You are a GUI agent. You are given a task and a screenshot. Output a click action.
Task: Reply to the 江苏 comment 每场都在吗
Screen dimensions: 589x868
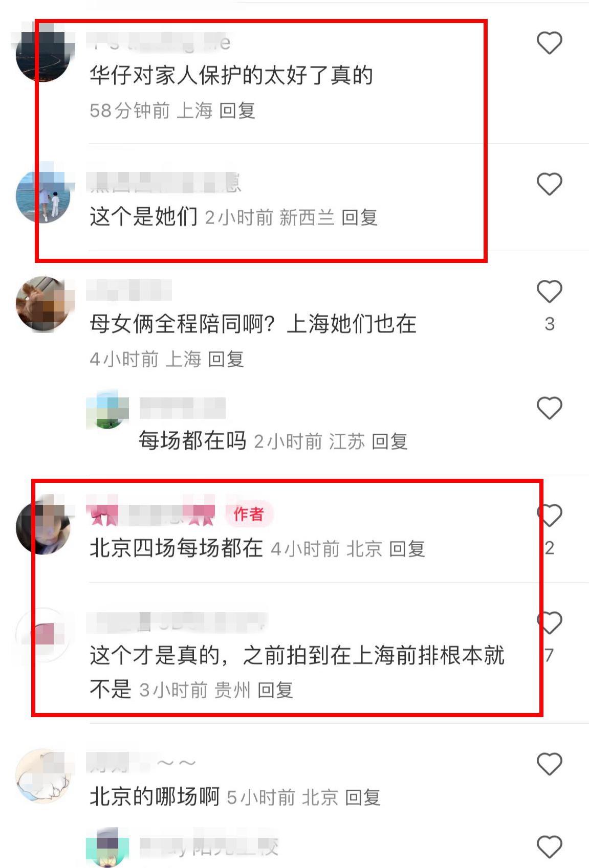389,441
